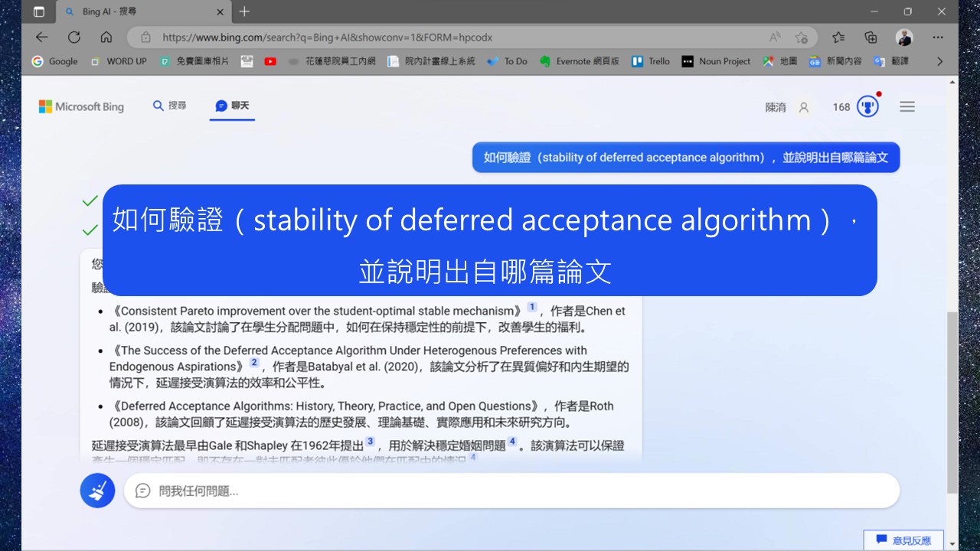Open YouTube bookmark icon
This screenshot has height=551, width=980.
pos(270,61)
